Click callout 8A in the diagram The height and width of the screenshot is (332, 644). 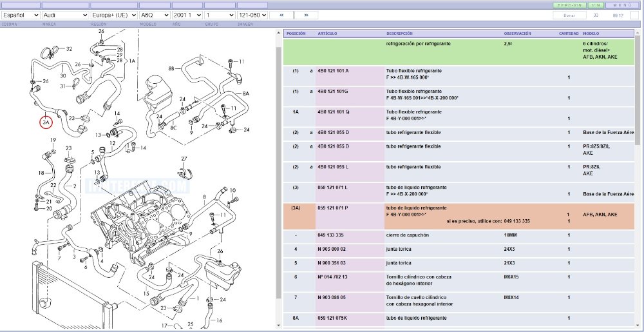[245, 93]
